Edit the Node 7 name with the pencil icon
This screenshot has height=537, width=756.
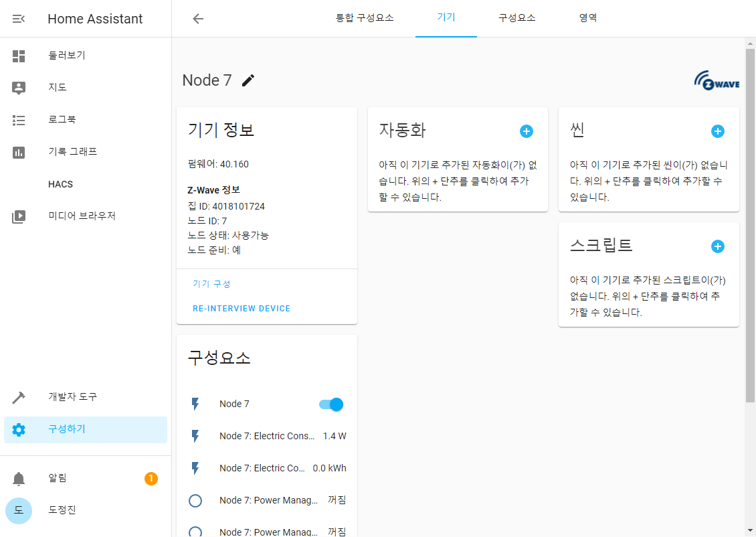pyautogui.click(x=248, y=80)
